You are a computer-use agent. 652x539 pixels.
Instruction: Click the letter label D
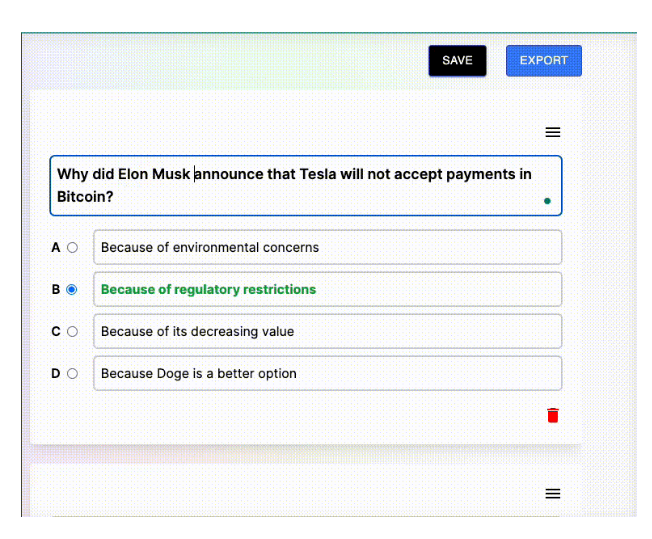[57, 374]
